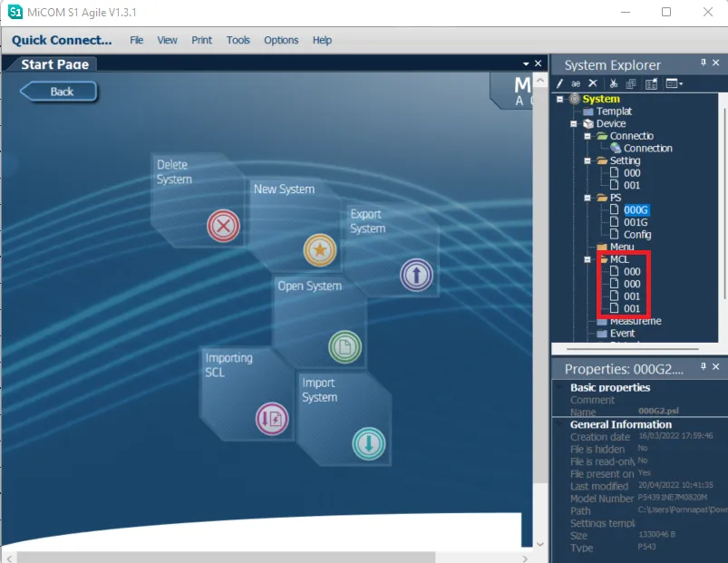
Task: Click the scissors cut icon in System Explorer
Action: [614, 83]
